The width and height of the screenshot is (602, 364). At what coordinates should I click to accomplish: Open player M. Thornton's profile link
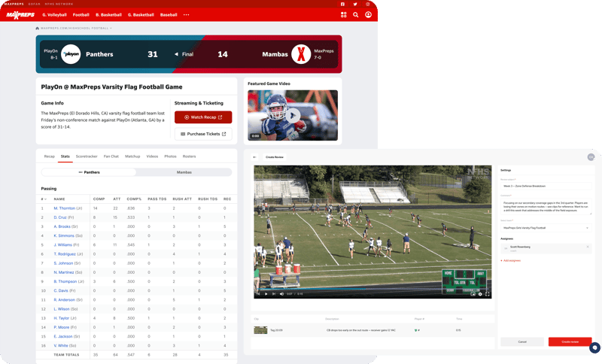[65, 208]
